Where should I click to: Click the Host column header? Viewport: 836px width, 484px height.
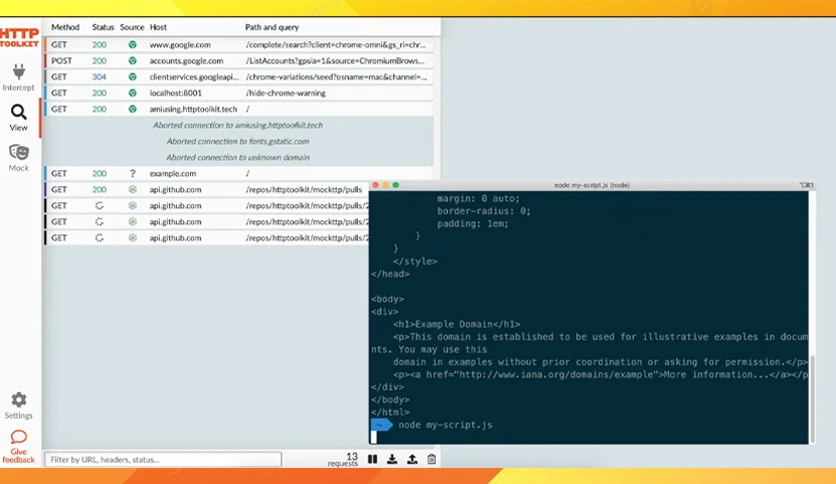(x=158, y=27)
